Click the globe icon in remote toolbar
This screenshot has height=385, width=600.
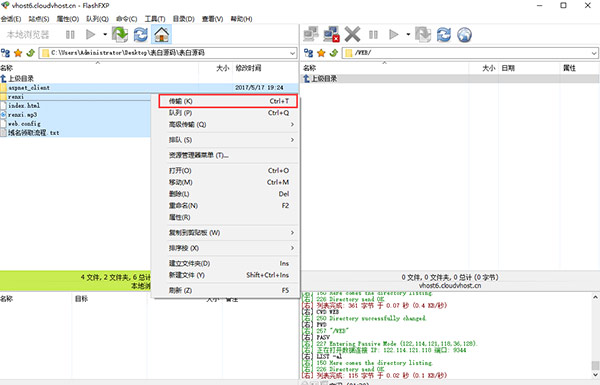(464, 34)
